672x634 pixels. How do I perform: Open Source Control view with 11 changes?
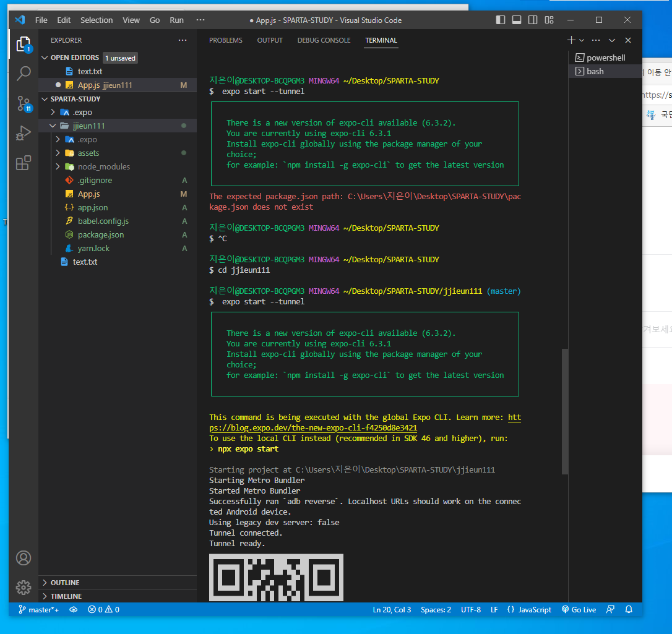[23, 103]
